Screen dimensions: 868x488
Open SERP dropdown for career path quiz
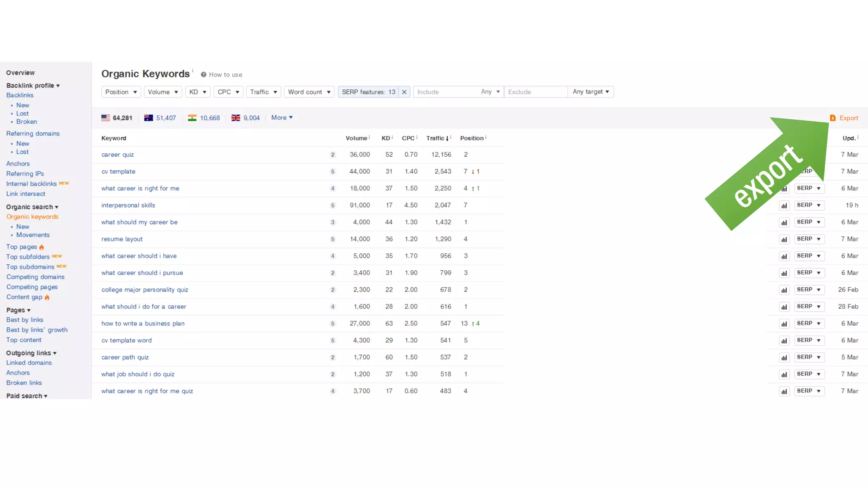tap(809, 357)
